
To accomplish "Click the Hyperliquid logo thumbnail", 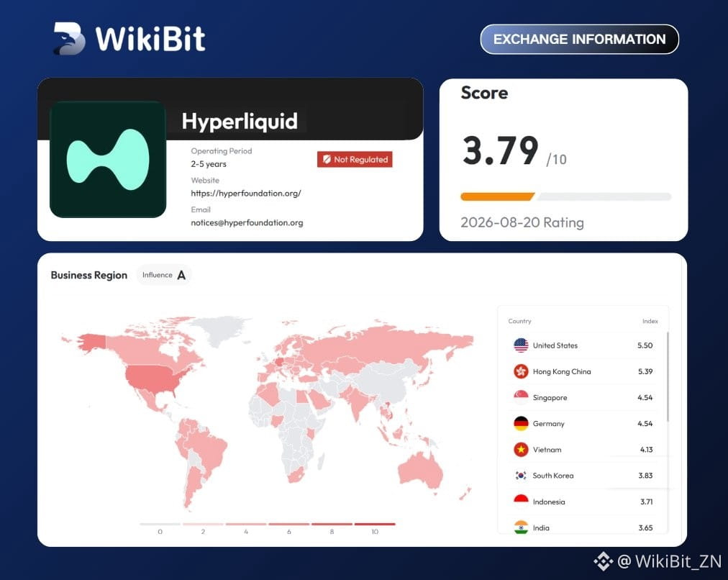I will (108, 159).
